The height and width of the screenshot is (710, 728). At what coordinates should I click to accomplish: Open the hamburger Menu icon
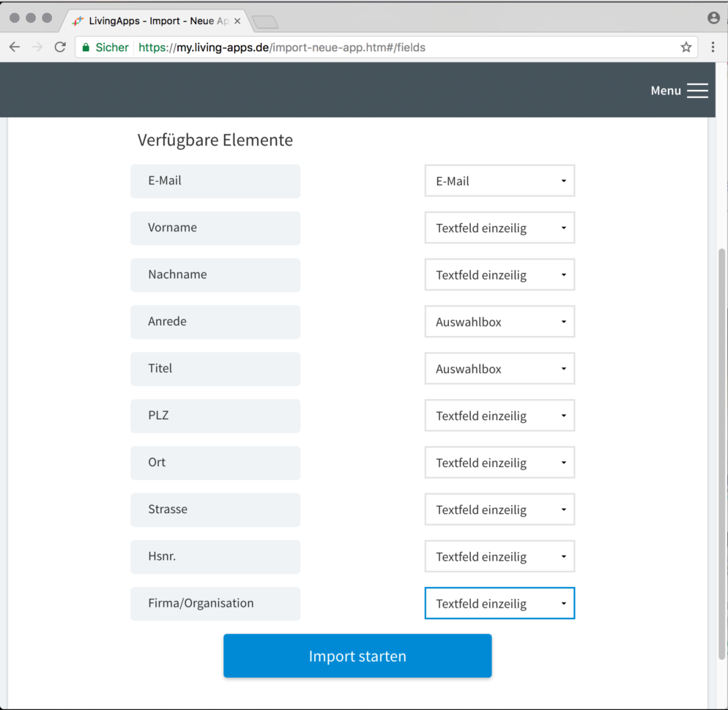(697, 91)
